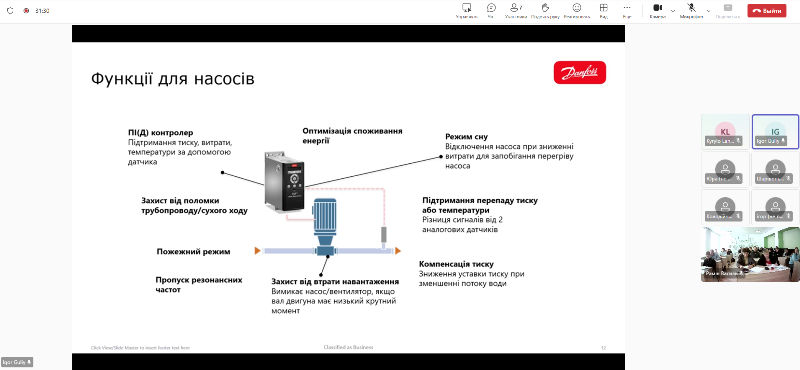Raise your hand in the meeting
Image resolution: width=800 pixels, height=370 pixels.
click(x=545, y=11)
